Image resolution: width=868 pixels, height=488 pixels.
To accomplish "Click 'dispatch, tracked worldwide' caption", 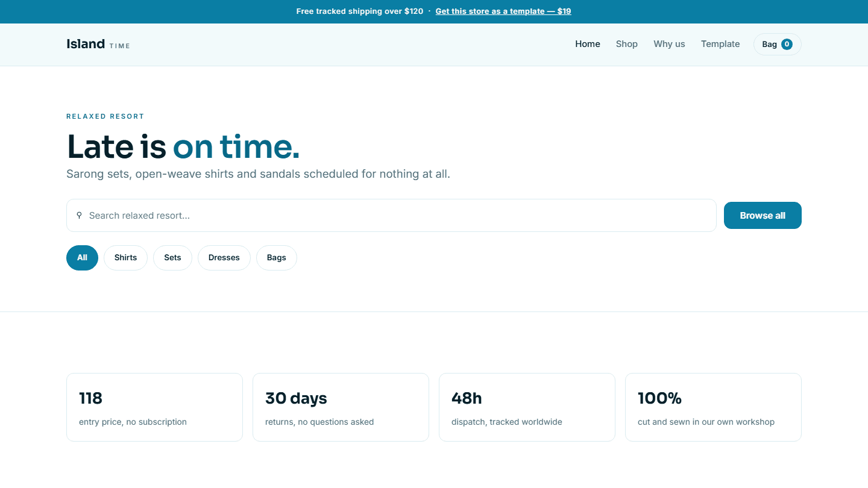I will 507,422.
